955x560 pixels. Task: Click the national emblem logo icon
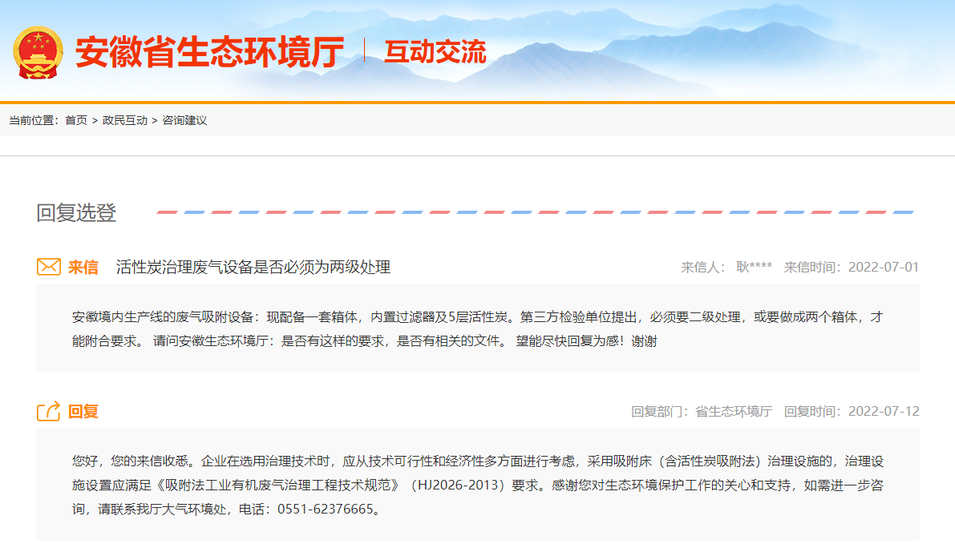[x=38, y=53]
